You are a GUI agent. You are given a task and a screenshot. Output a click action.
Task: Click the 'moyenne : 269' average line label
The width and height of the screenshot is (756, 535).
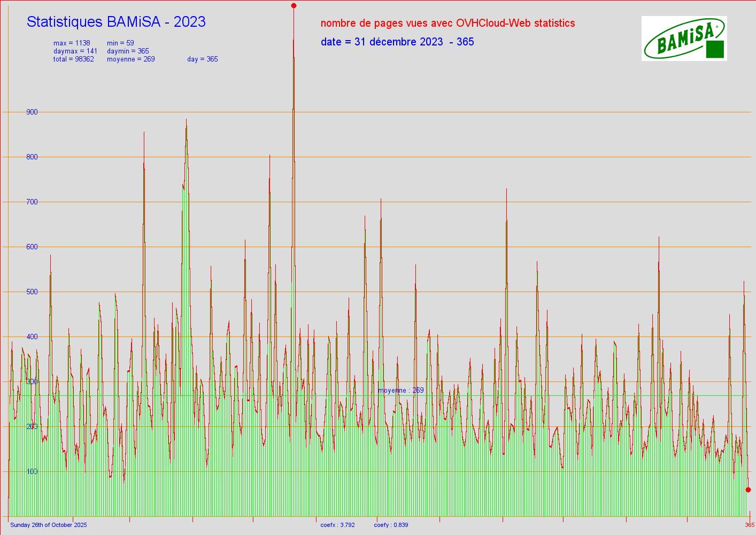tap(400, 391)
